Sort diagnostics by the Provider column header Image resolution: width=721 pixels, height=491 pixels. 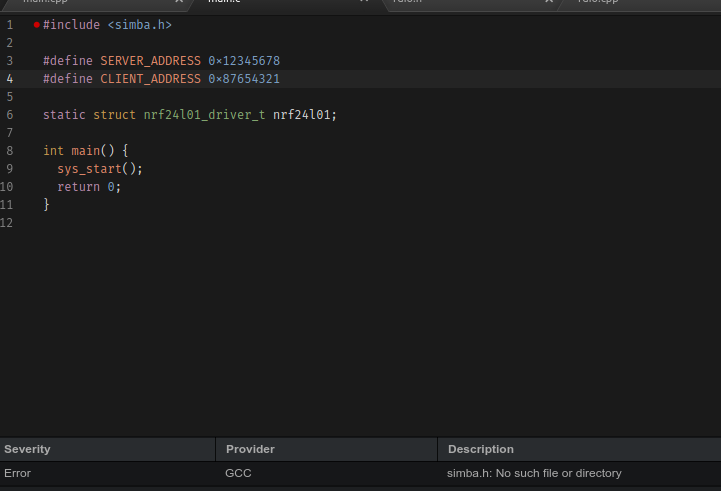point(326,449)
